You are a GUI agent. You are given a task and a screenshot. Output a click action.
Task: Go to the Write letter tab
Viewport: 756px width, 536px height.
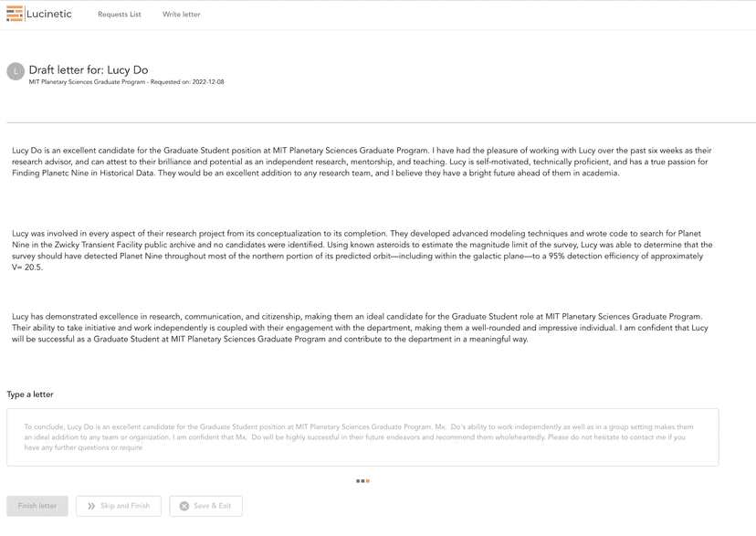tap(181, 15)
